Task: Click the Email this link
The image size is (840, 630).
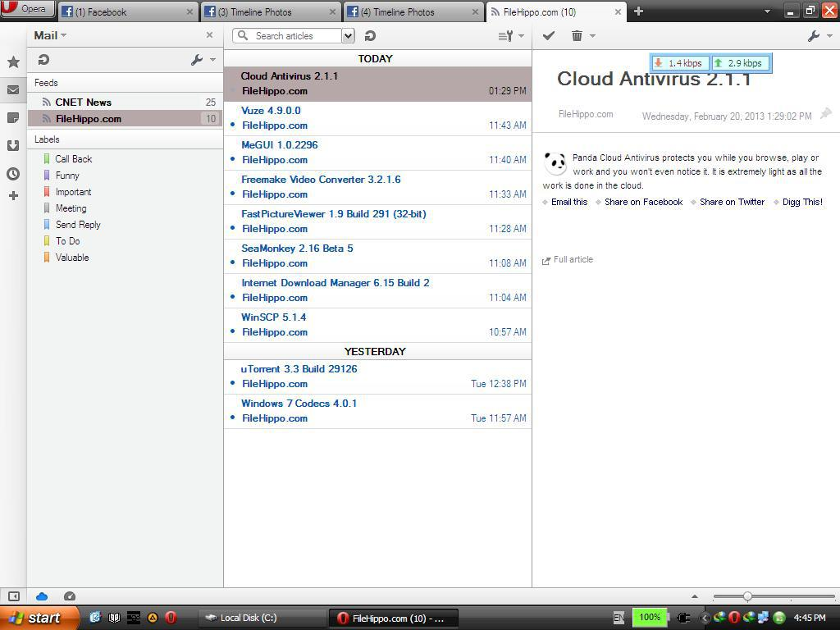Action: (x=569, y=202)
